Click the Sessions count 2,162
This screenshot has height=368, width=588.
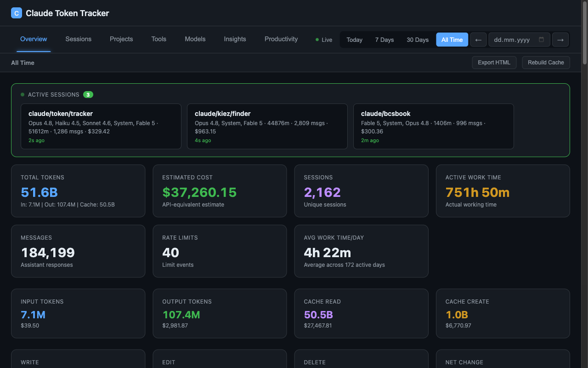[322, 192]
